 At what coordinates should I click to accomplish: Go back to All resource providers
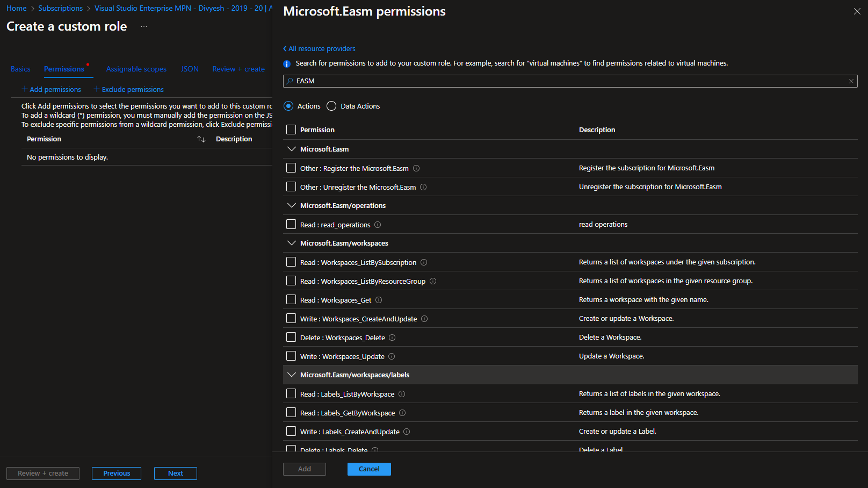click(x=319, y=49)
